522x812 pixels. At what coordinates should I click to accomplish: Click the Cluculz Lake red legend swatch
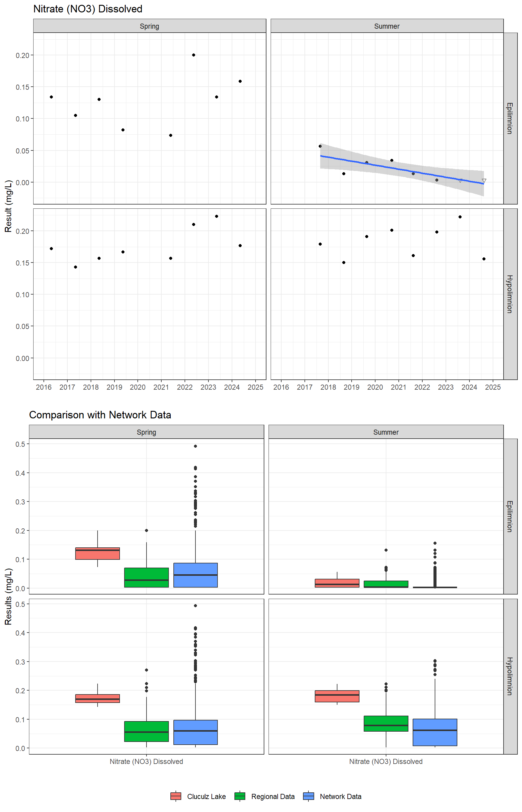coord(176,796)
